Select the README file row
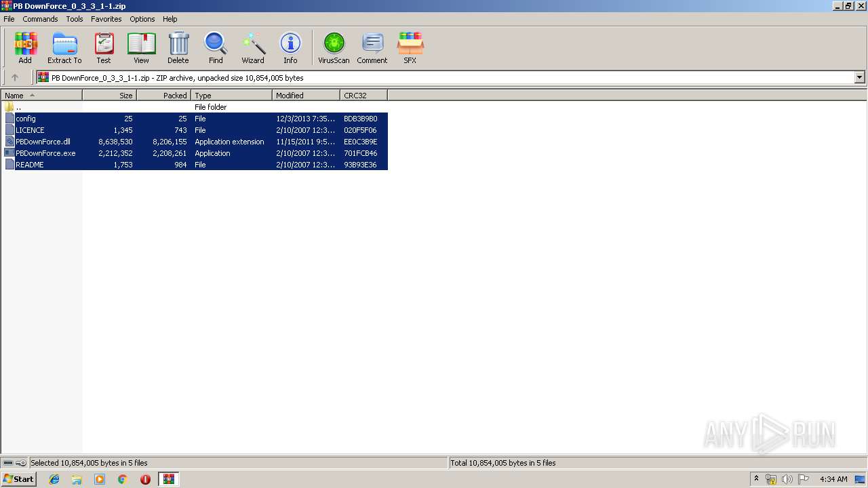868x488 pixels. click(196, 165)
